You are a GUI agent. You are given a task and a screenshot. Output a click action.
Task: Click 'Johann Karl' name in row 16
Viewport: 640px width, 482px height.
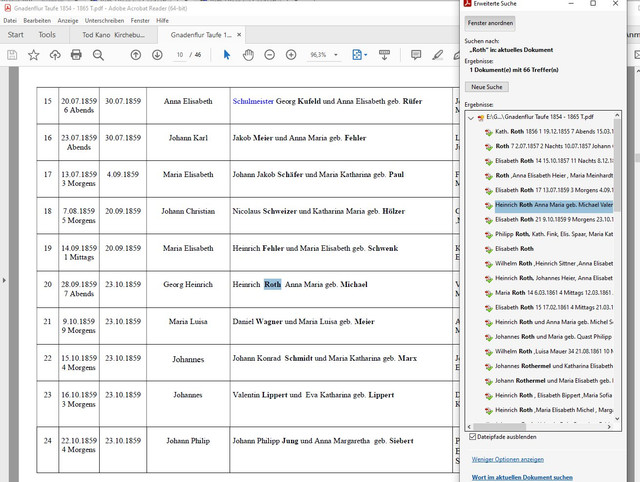(x=188, y=138)
